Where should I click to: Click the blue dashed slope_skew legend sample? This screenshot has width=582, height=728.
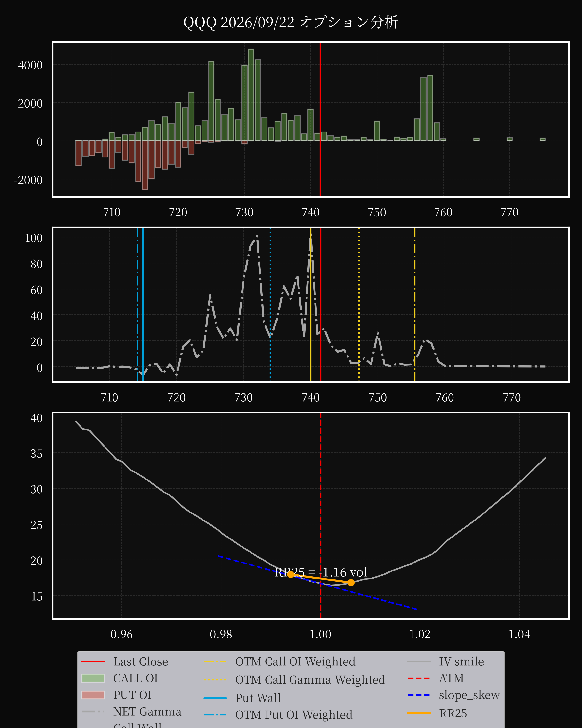(x=419, y=695)
